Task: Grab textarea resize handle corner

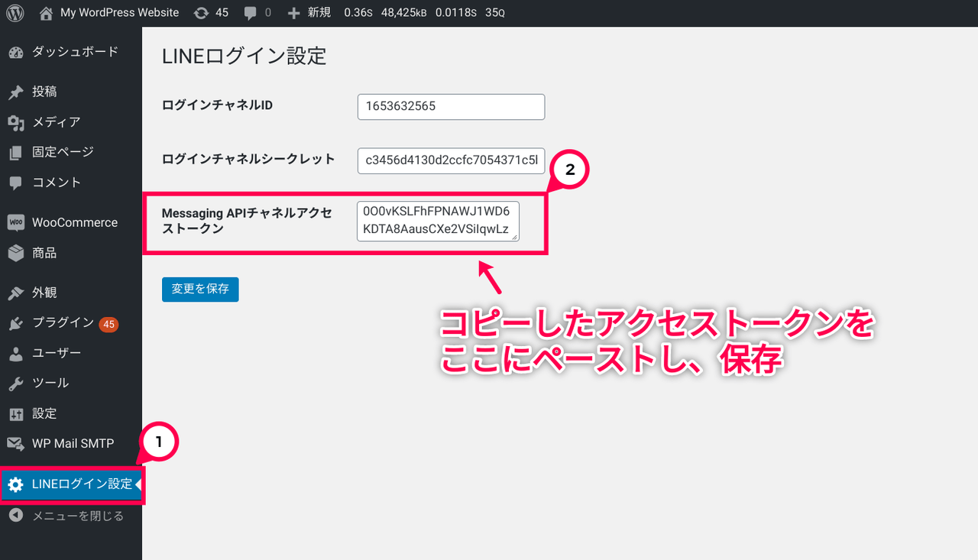Action: coord(515,237)
